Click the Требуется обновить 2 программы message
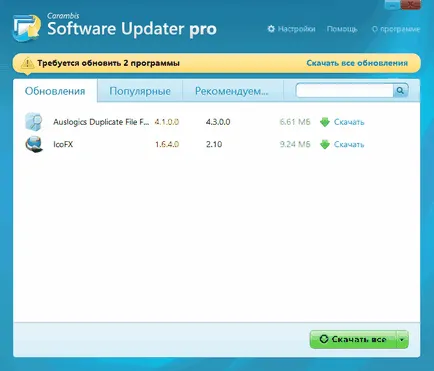This screenshot has width=434, height=371. 108,63
